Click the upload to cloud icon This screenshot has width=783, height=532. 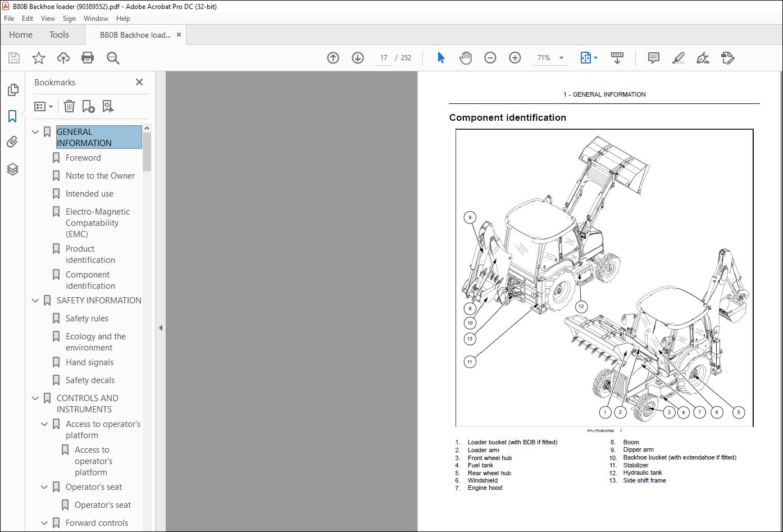(x=63, y=58)
